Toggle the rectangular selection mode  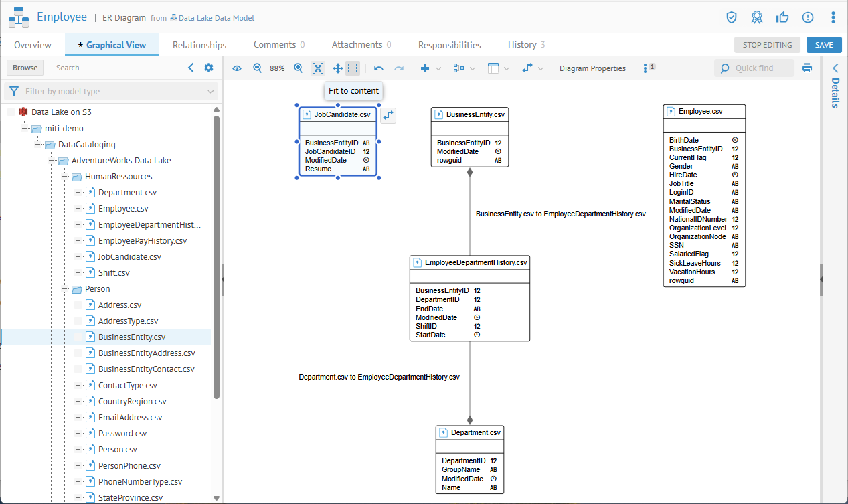tap(353, 68)
